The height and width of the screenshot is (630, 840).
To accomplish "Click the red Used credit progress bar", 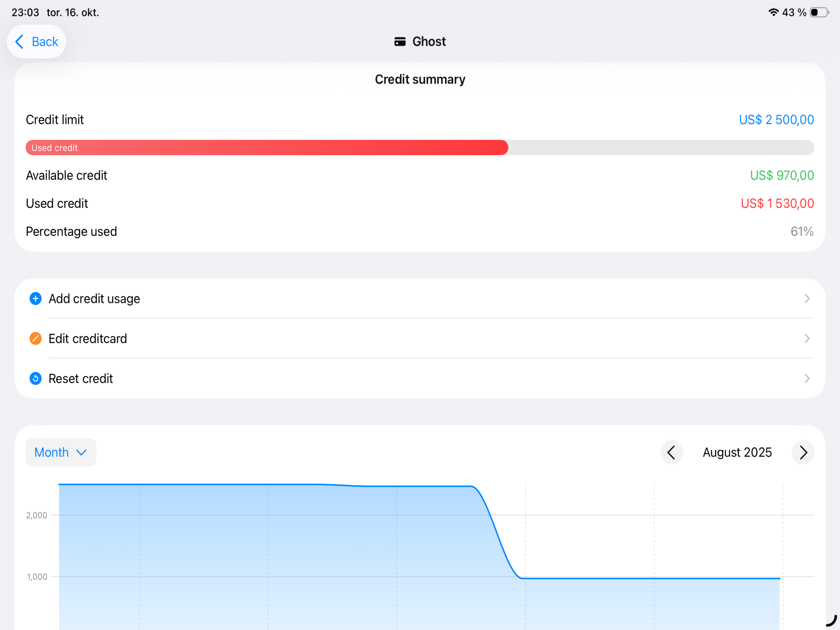I will 267,147.
